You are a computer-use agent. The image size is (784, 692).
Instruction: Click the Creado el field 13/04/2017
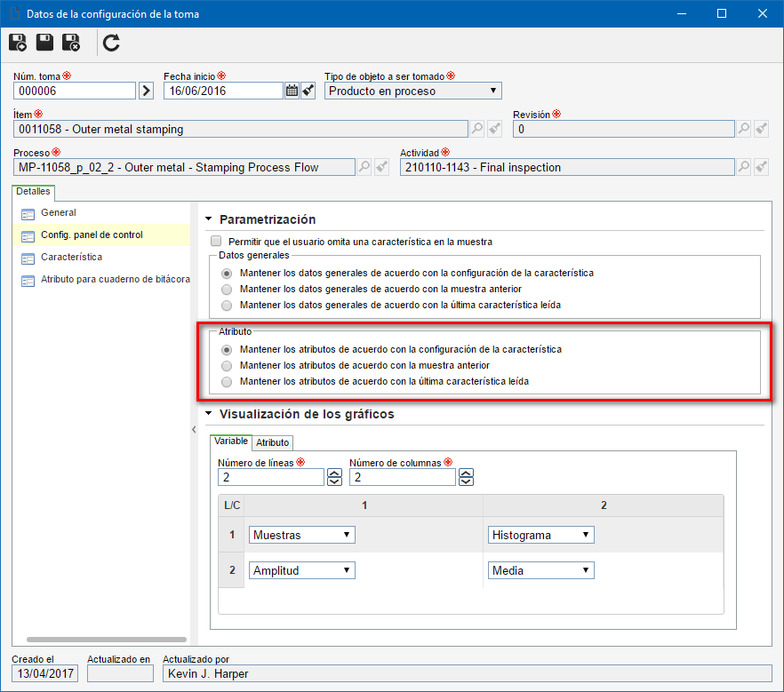click(x=45, y=673)
